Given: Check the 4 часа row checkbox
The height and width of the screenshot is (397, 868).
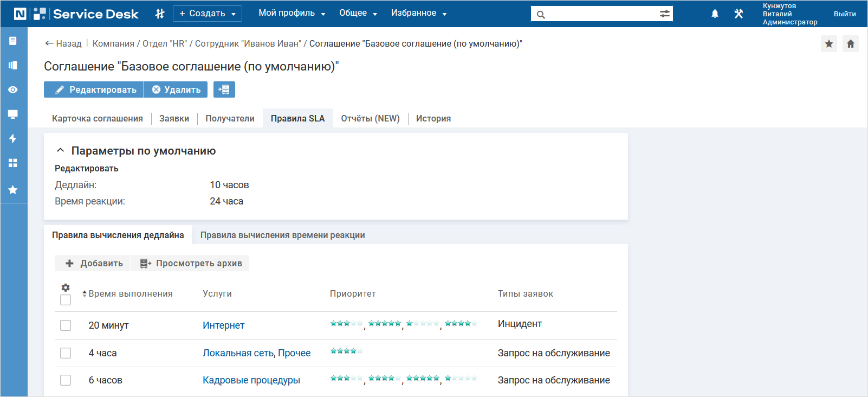Looking at the screenshot, I should tap(66, 353).
